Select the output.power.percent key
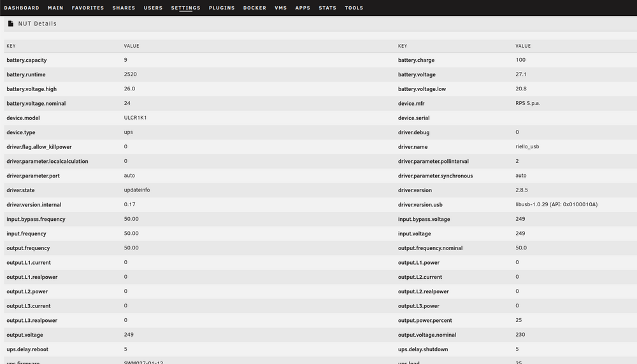The width and height of the screenshot is (637, 364). click(x=425, y=321)
